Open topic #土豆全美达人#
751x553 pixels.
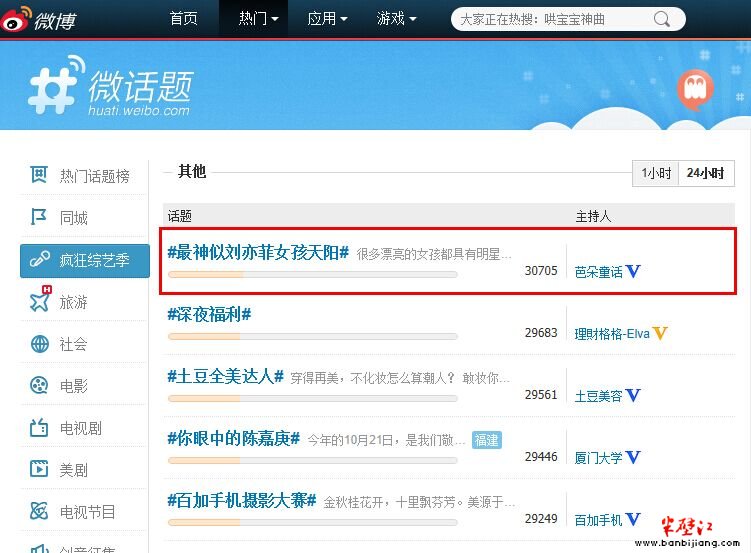point(226,376)
